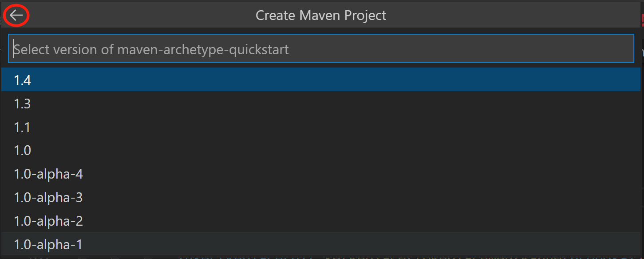Go back to archetype selection step
Image resolution: width=644 pixels, height=259 pixels.
[x=16, y=15]
